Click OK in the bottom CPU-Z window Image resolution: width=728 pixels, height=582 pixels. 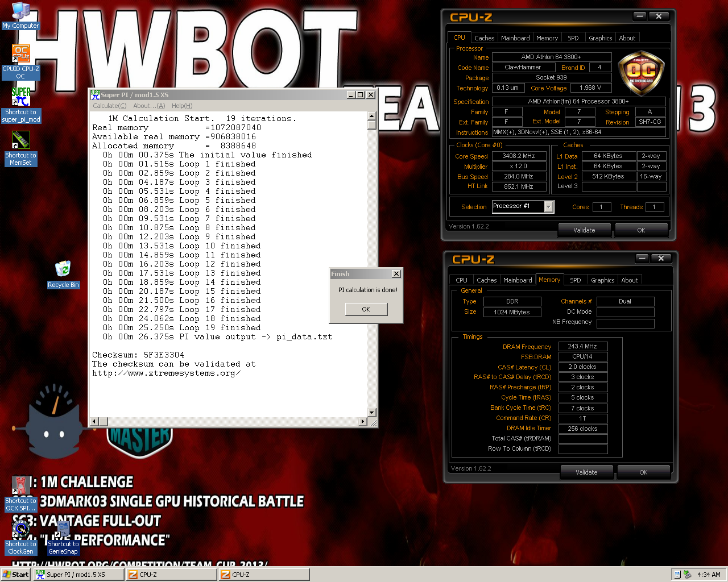pos(643,472)
